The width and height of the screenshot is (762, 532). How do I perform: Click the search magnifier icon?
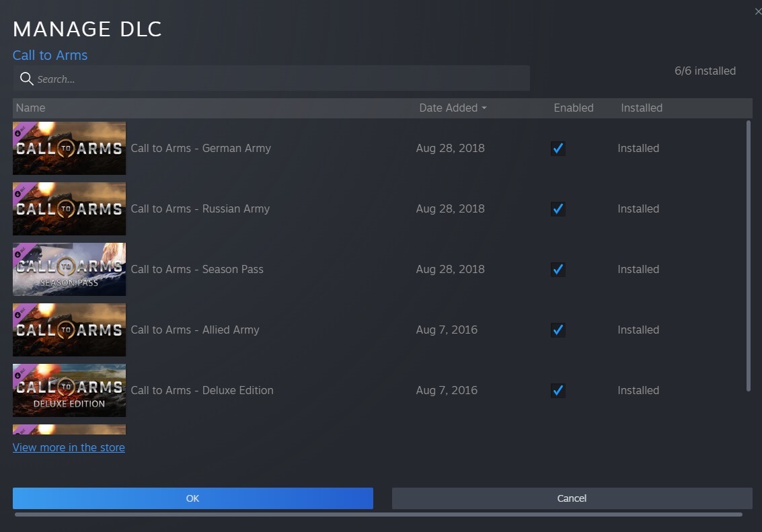(26, 79)
